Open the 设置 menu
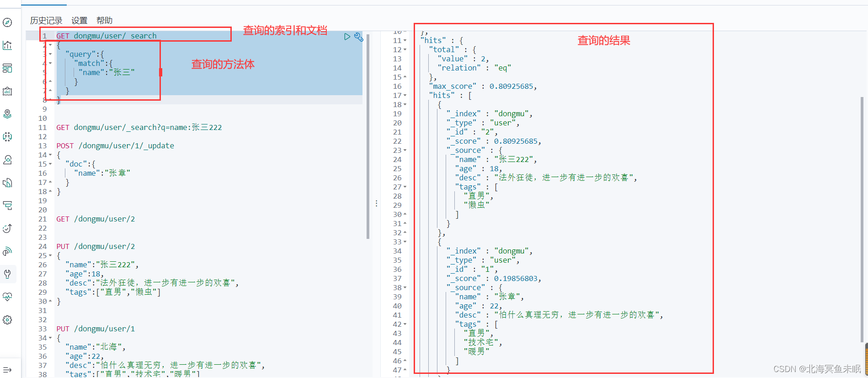The image size is (868, 378). click(x=79, y=21)
